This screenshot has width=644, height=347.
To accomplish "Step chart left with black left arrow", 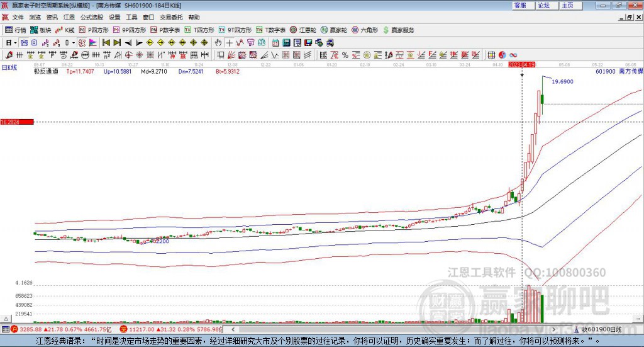I will [128, 43].
